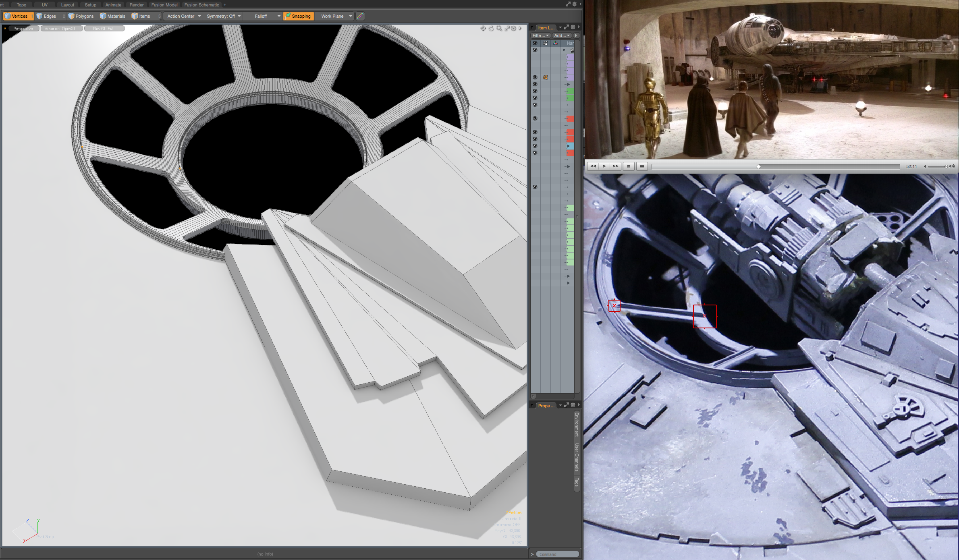Screen dimensions: 959x560
Task: Click the viewport right-arrow options icon
Action: (x=520, y=28)
